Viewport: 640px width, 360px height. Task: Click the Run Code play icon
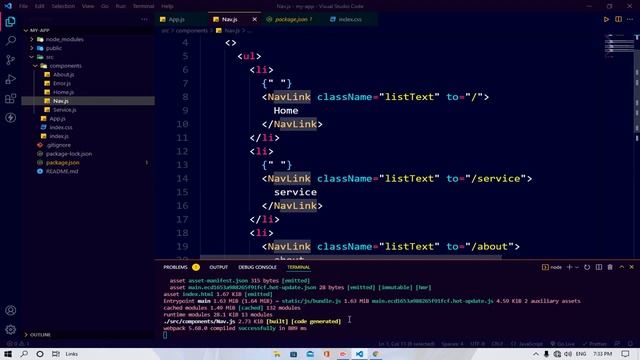pyautogui.click(x=606, y=19)
